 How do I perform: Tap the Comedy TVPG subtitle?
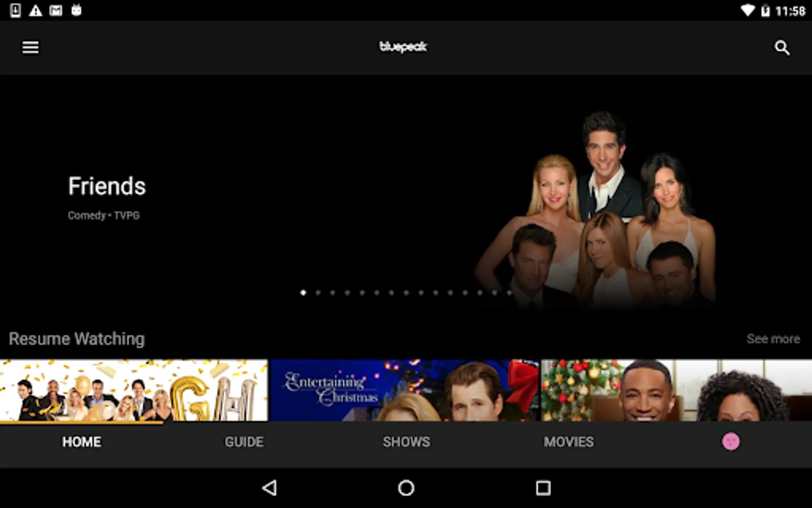tap(104, 215)
